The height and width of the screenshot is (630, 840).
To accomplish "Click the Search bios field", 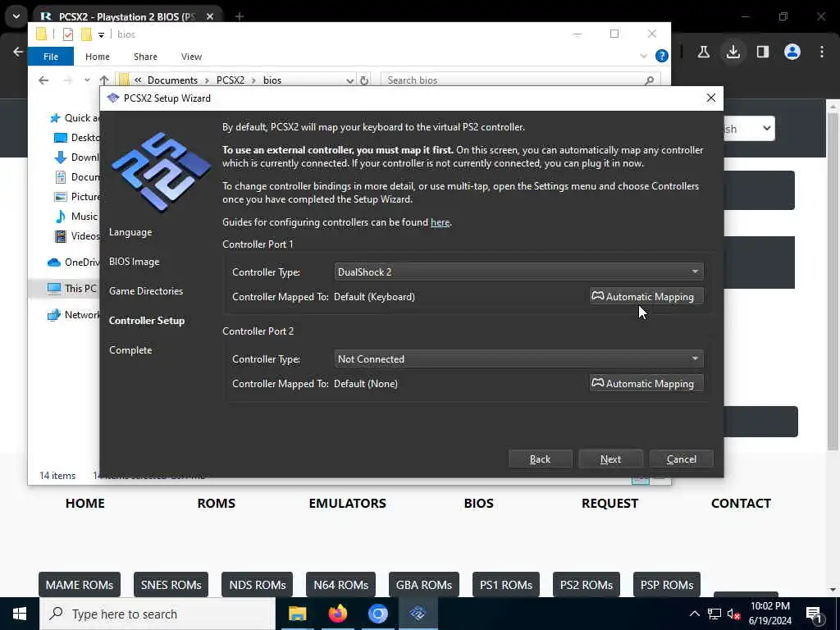I will (520, 80).
